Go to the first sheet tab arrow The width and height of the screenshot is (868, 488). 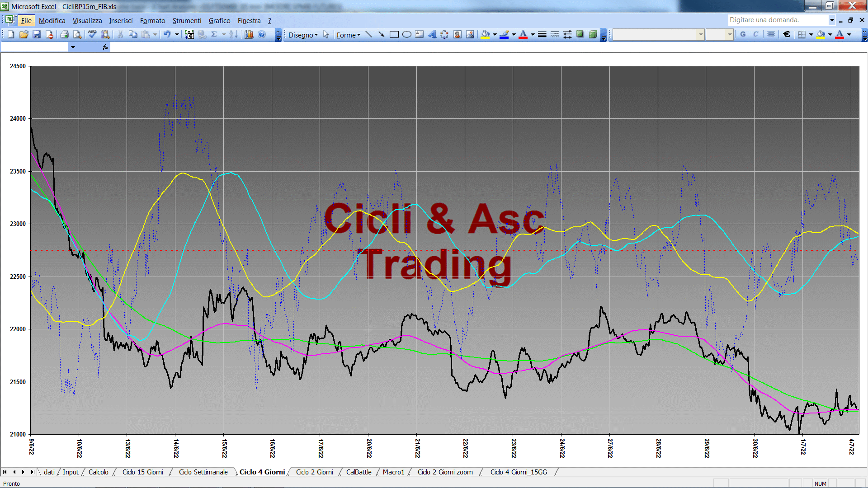tap(5, 472)
